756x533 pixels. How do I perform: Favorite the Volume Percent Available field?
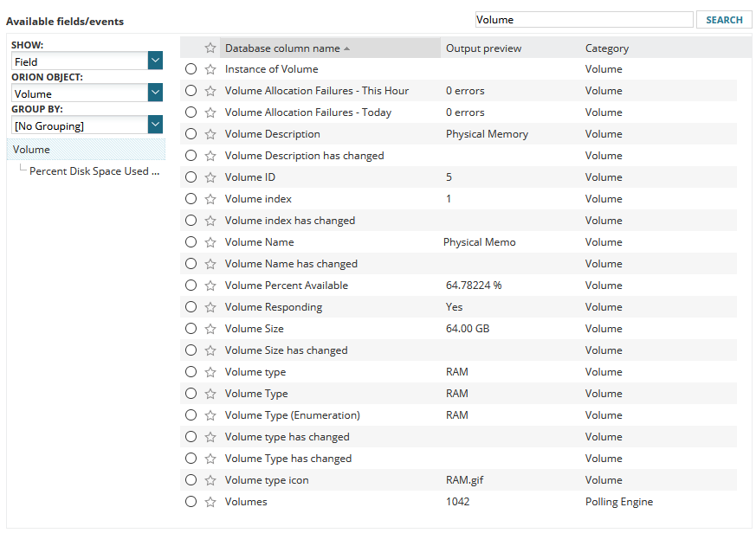click(x=209, y=285)
